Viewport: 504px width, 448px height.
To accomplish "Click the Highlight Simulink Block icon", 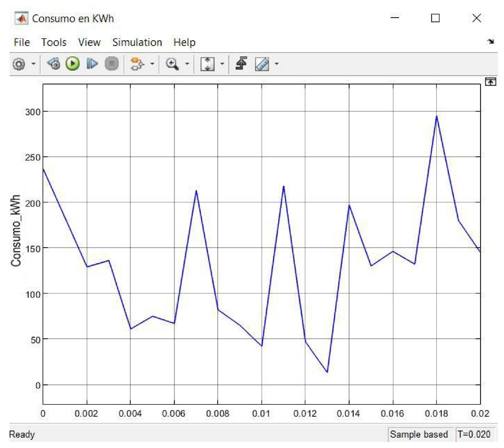I will click(137, 64).
